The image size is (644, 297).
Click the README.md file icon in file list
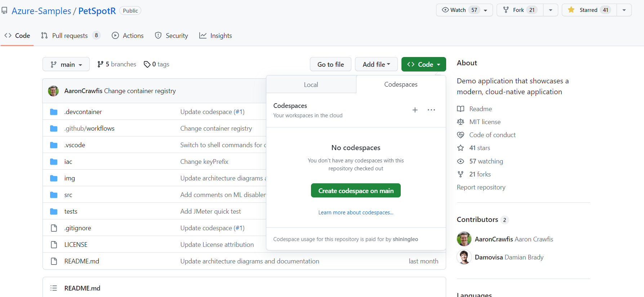coord(54,261)
